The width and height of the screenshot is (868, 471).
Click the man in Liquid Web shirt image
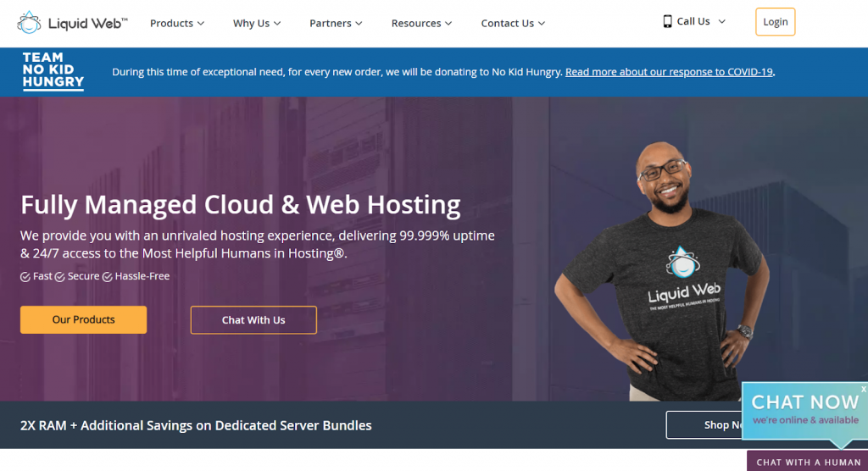[x=662, y=271]
